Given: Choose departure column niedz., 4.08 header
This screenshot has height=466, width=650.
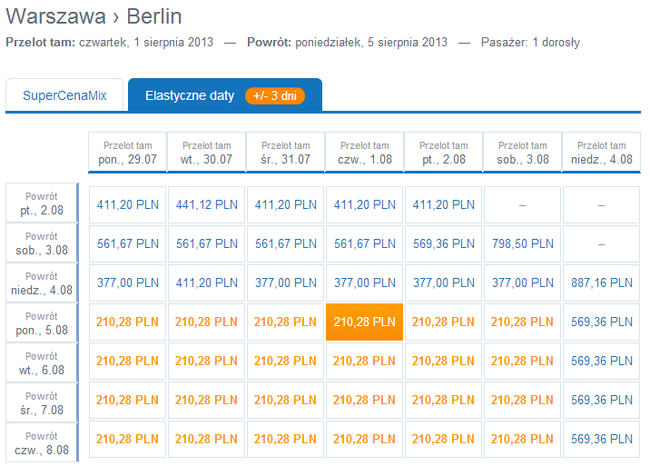Looking at the screenshot, I should 601,152.
